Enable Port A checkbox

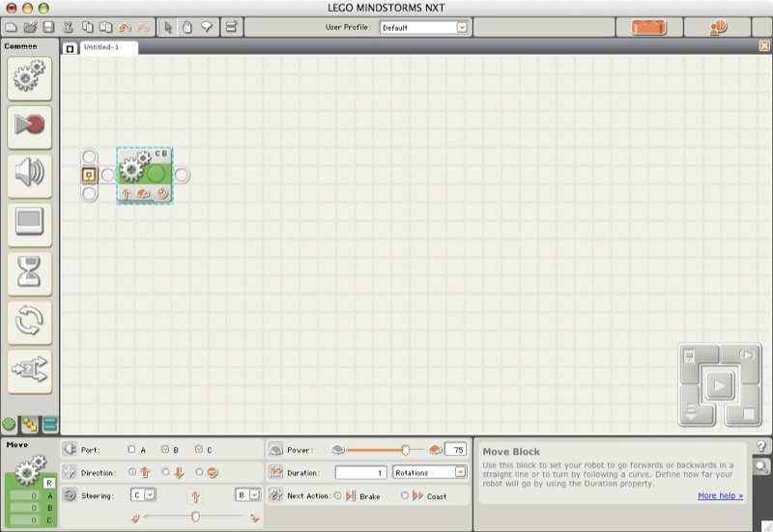coord(131,449)
